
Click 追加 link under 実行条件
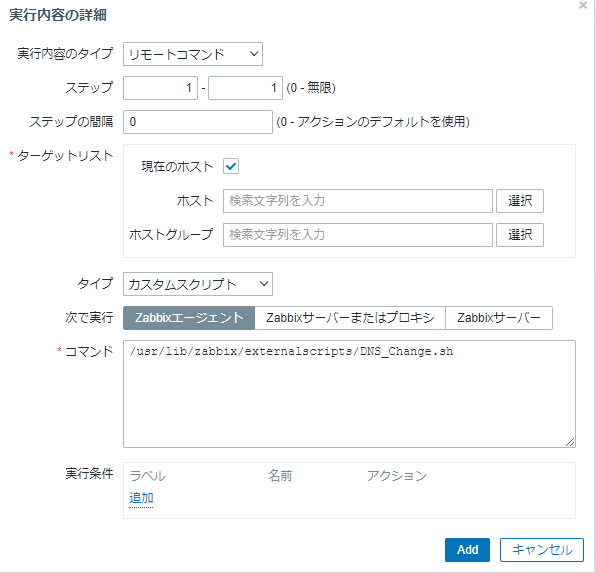pyautogui.click(x=141, y=497)
